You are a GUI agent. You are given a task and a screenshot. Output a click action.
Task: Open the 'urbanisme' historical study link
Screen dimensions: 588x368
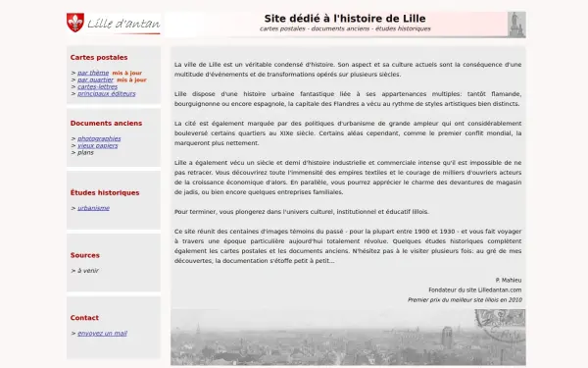pyautogui.click(x=93, y=208)
